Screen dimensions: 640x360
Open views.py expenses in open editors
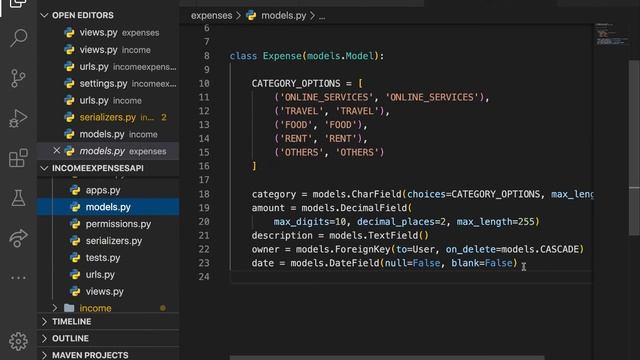point(108,33)
